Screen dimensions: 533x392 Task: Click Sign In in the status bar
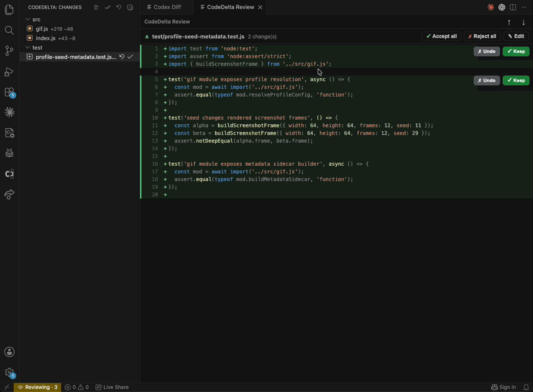504,387
